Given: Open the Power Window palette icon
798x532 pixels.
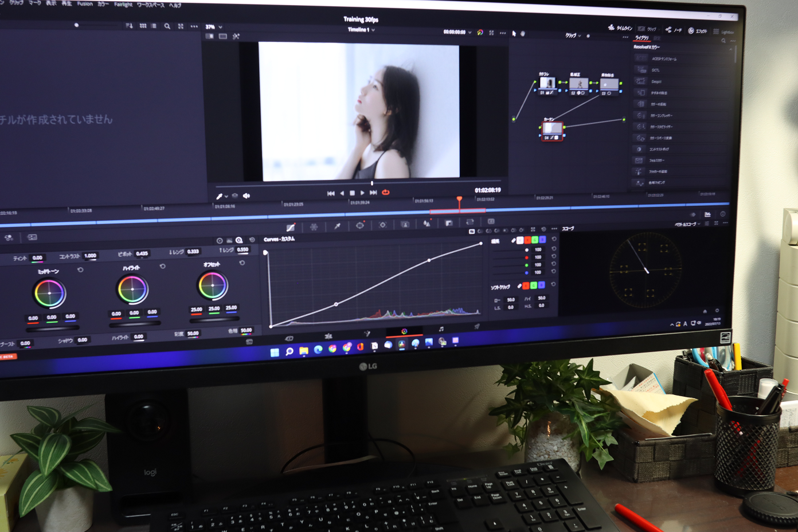Looking at the screenshot, I should (360, 225).
